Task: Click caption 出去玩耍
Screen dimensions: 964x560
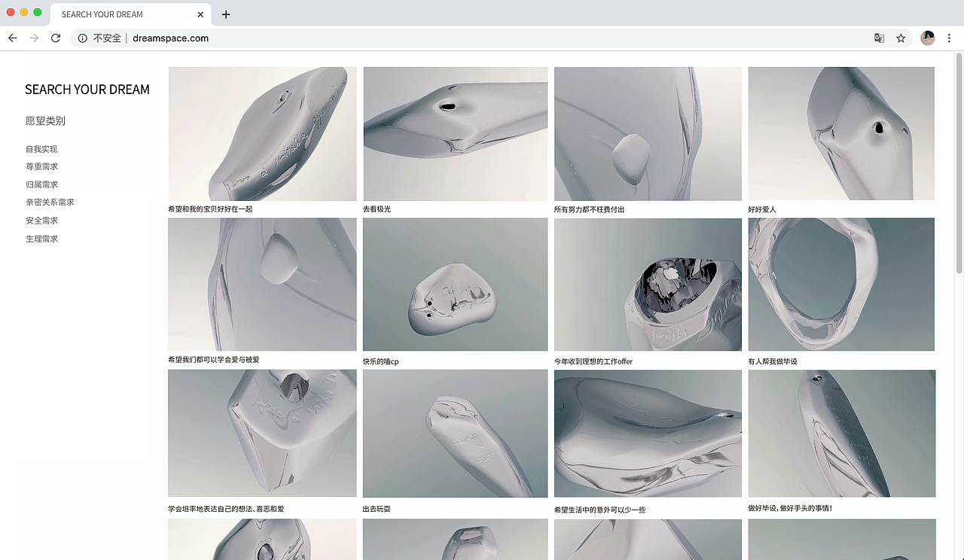Action: pos(377,510)
